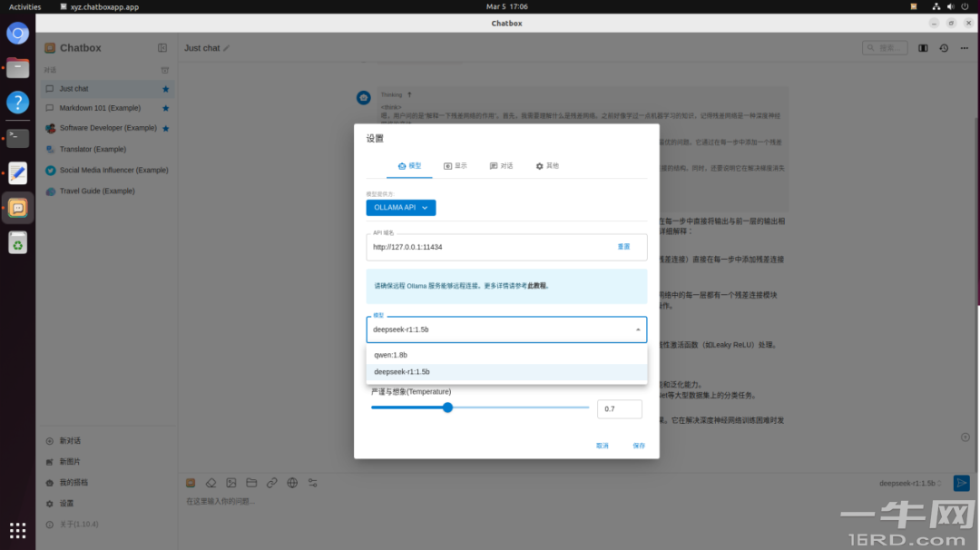Image resolution: width=980 pixels, height=550 pixels.
Task: Collapse the model combo box arrow
Action: coord(638,329)
